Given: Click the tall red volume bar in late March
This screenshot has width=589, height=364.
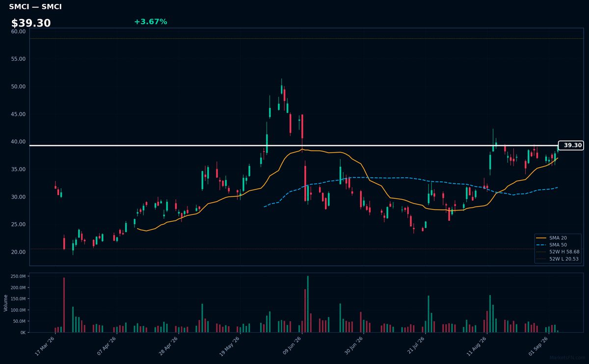Looking at the screenshot, I should (64, 305).
